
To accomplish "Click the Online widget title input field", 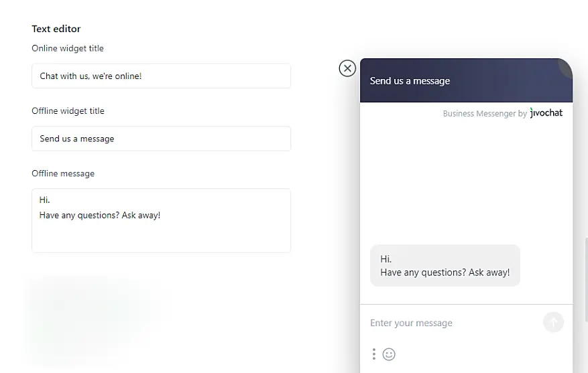I will (161, 76).
